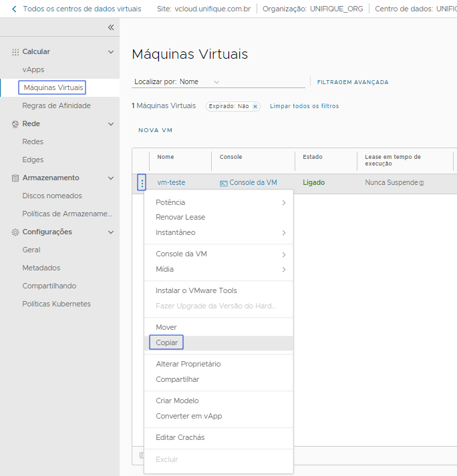457x476 pixels.
Task: Open Geral settings
Action: coord(31,250)
